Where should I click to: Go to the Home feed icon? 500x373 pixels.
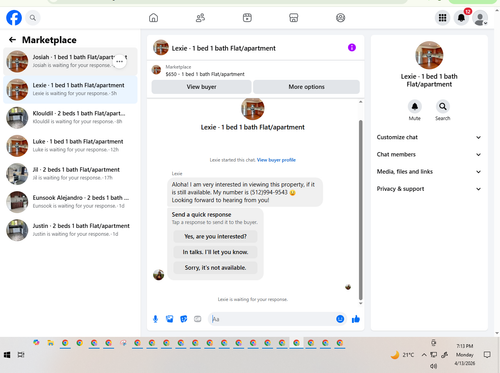[x=153, y=18]
